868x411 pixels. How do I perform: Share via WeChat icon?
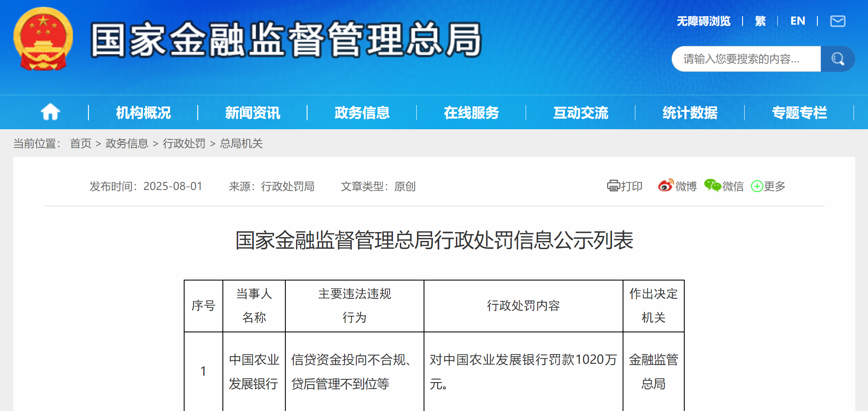(x=712, y=185)
